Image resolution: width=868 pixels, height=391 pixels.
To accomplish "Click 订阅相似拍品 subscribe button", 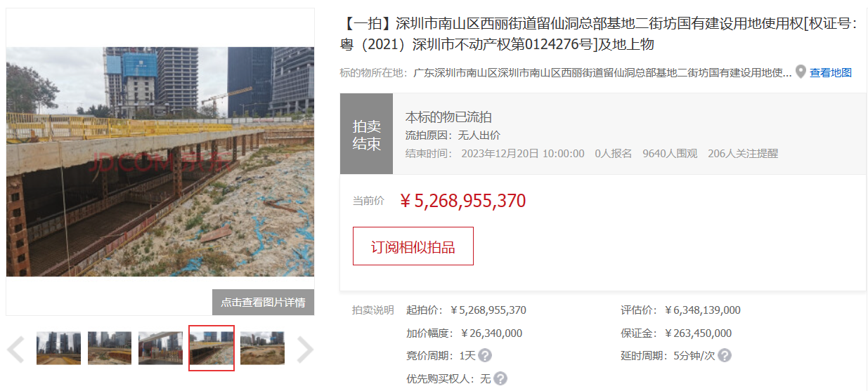I will pos(413,246).
